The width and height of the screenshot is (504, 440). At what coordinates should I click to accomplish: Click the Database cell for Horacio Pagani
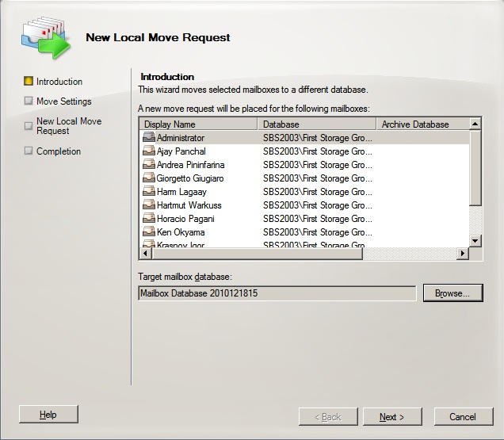[x=318, y=219]
